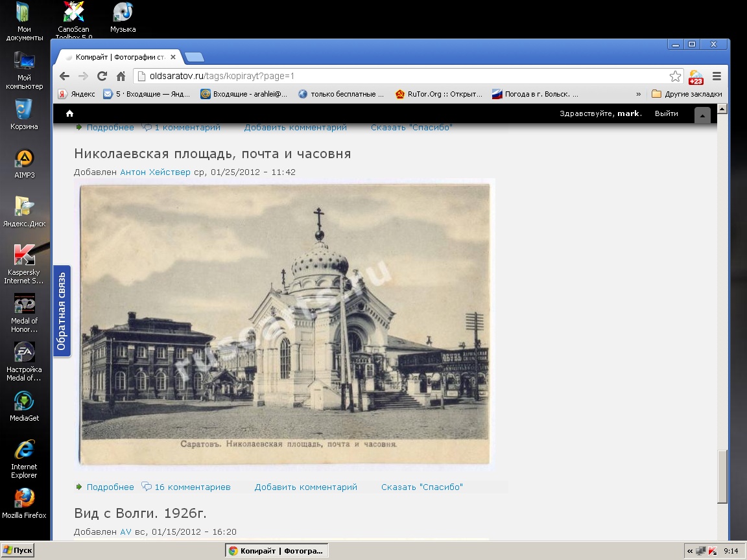Close the Копирайт browser tab

pyautogui.click(x=173, y=57)
